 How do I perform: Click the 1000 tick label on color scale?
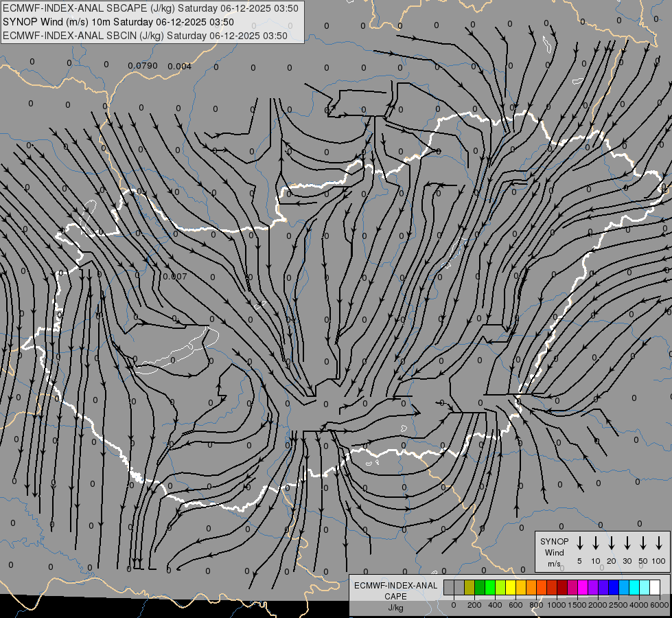click(x=557, y=605)
